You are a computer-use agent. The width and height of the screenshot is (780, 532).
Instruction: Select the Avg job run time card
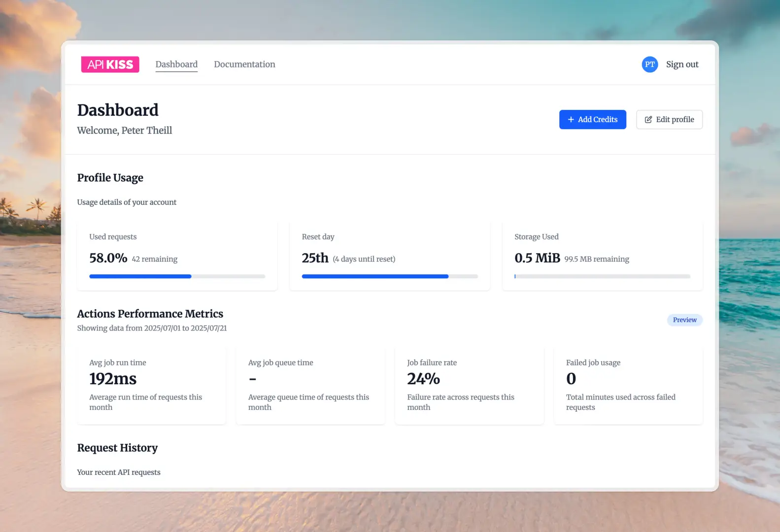click(151, 385)
